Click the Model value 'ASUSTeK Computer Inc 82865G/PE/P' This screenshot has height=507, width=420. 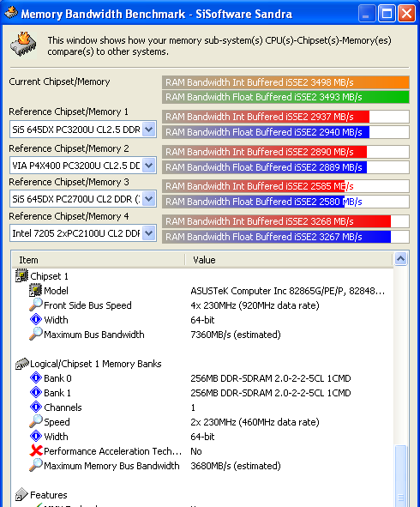[x=287, y=291]
